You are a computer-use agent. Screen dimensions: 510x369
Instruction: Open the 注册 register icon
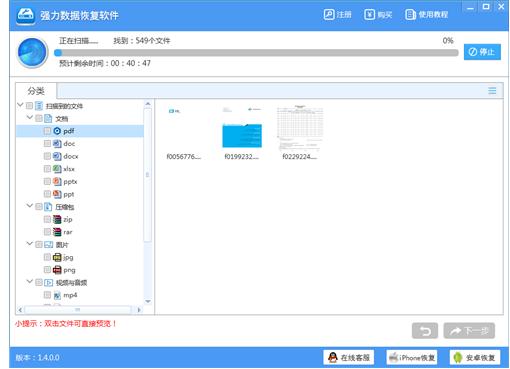[329, 15]
